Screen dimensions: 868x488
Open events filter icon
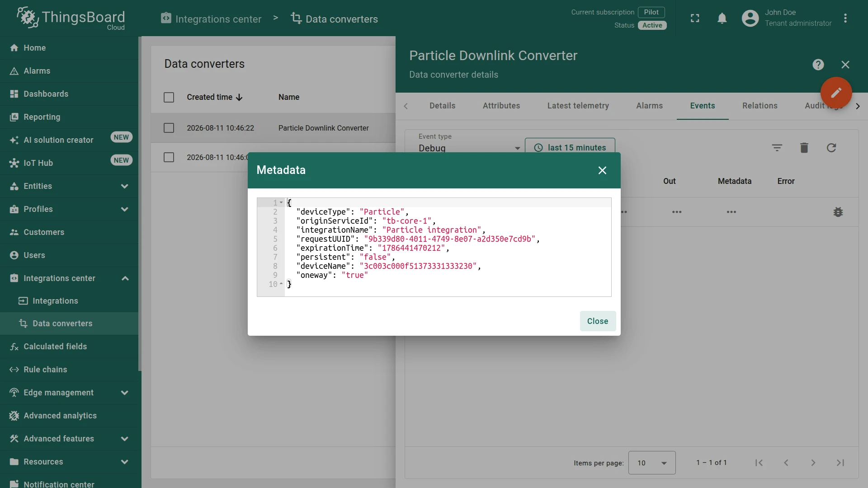tap(777, 148)
